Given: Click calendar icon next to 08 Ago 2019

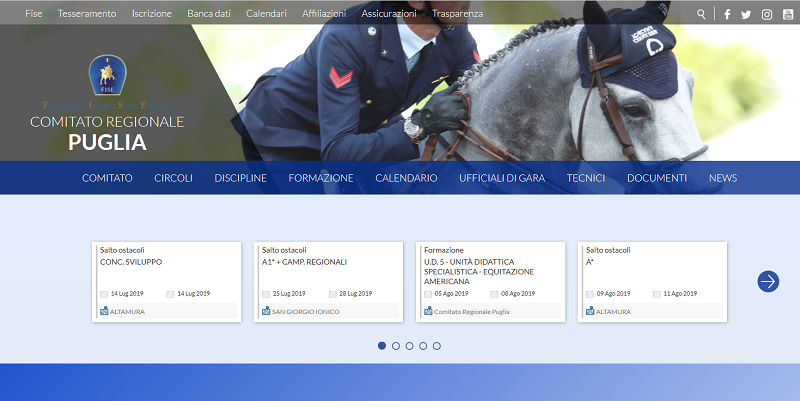Looking at the screenshot, I should coord(494,294).
